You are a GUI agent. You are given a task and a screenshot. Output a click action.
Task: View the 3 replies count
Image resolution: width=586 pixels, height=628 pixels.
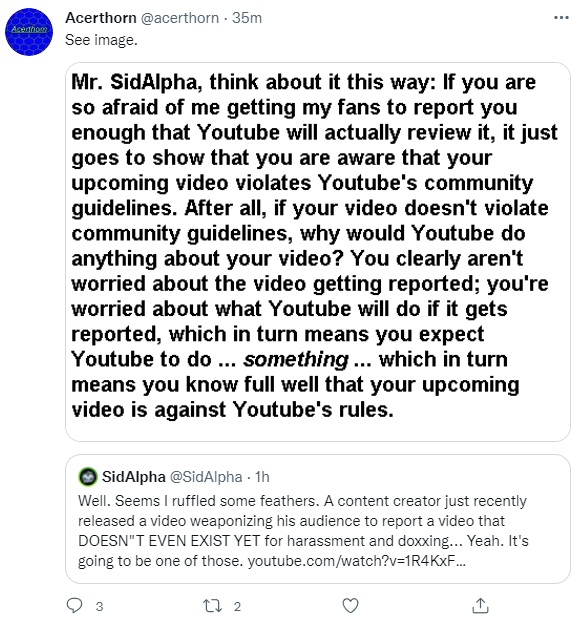coord(99,606)
